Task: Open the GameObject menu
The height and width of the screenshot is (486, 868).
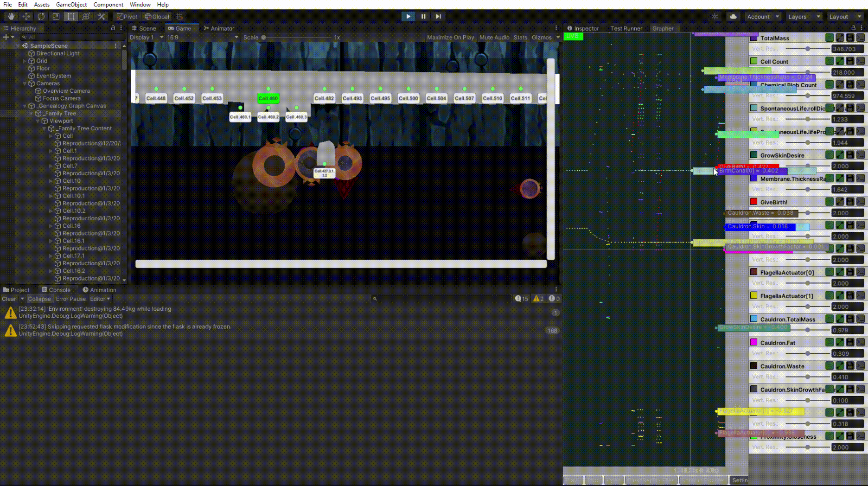Action: (71, 4)
